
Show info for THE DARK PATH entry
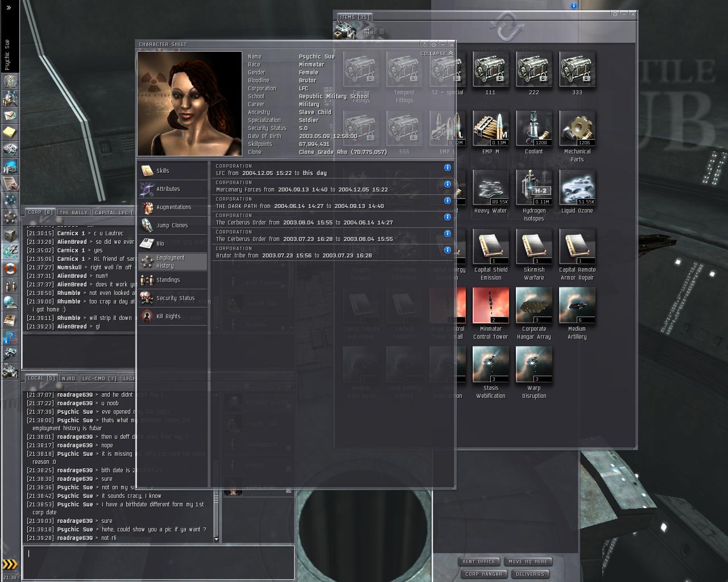(x=448, y=201)
